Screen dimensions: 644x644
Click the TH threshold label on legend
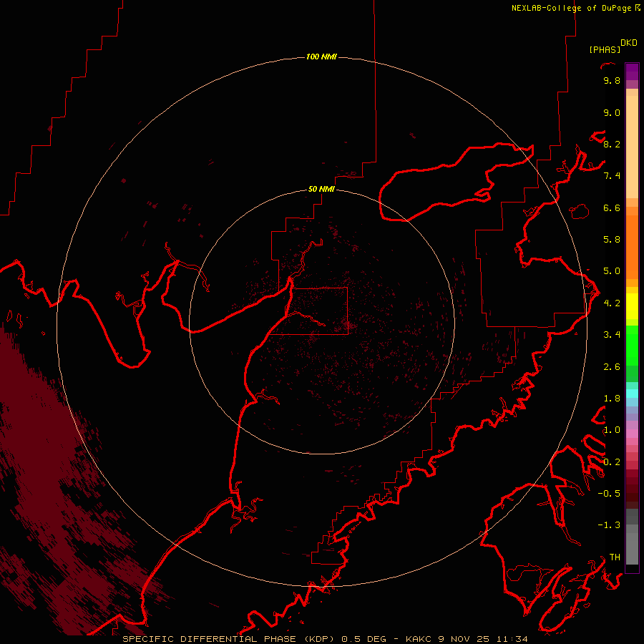tap(615, 557)
